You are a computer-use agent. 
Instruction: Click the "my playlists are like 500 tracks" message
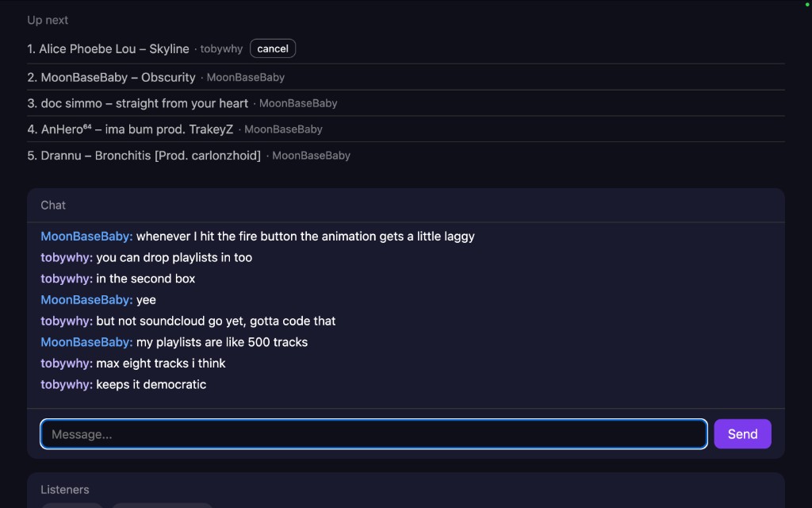tap(222, 342)
